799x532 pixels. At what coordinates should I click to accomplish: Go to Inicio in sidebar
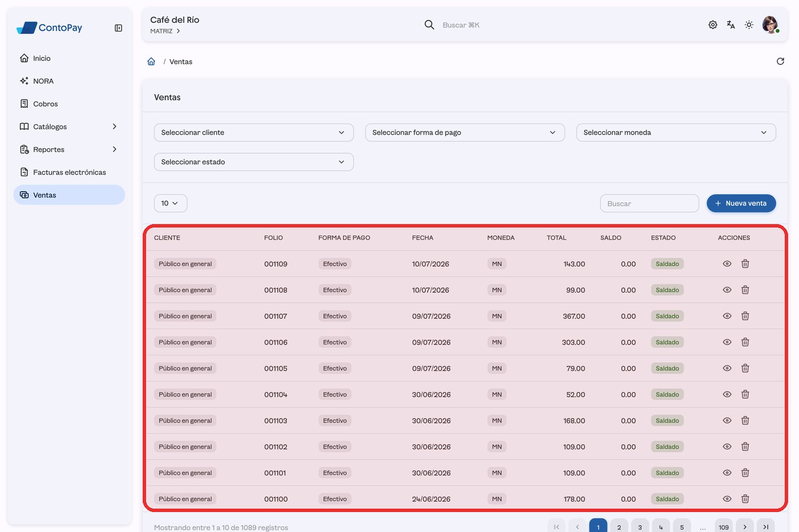point(69,58)
